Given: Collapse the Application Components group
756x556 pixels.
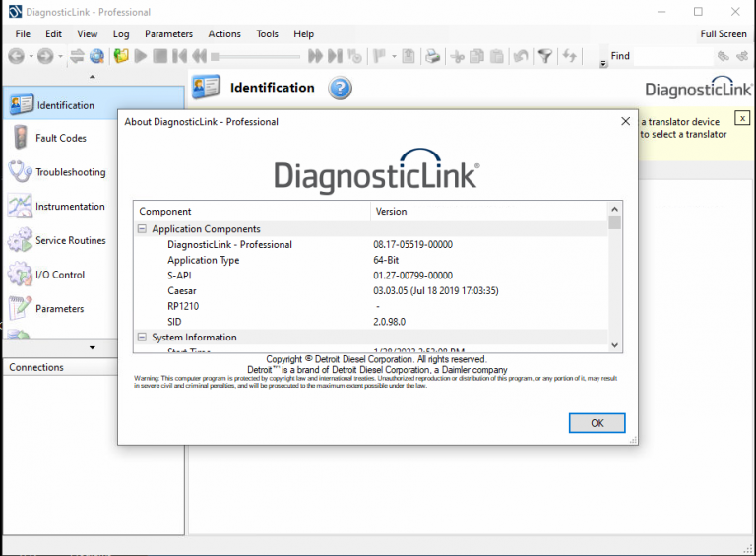Looking at the screenshot, I should click(142, 229).
